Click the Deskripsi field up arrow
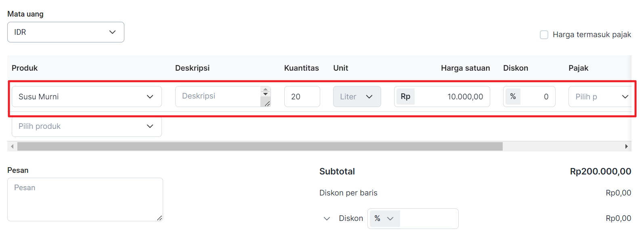The height and width of the screenshot is (231, 644). (x=265, y=89)
